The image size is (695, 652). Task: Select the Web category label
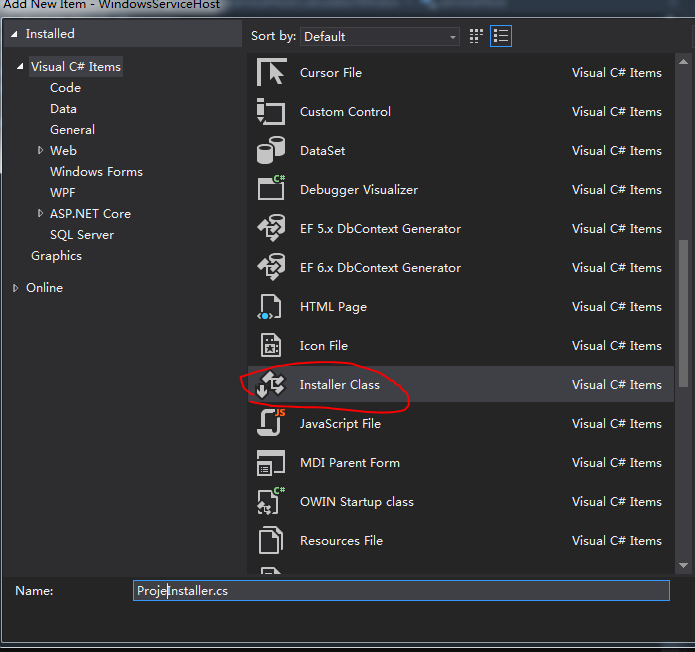[63, 151]
